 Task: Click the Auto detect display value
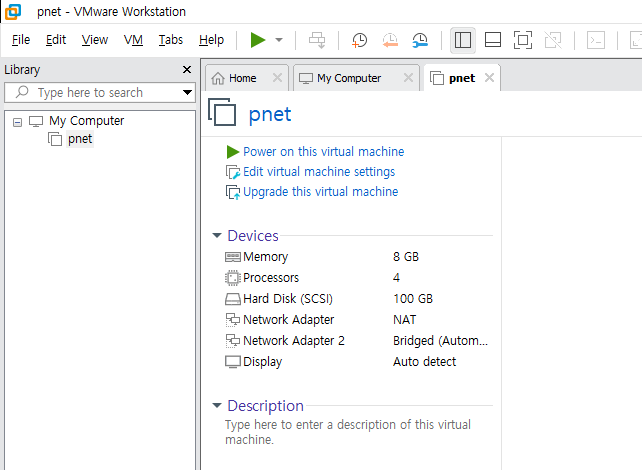click(424, 362)
